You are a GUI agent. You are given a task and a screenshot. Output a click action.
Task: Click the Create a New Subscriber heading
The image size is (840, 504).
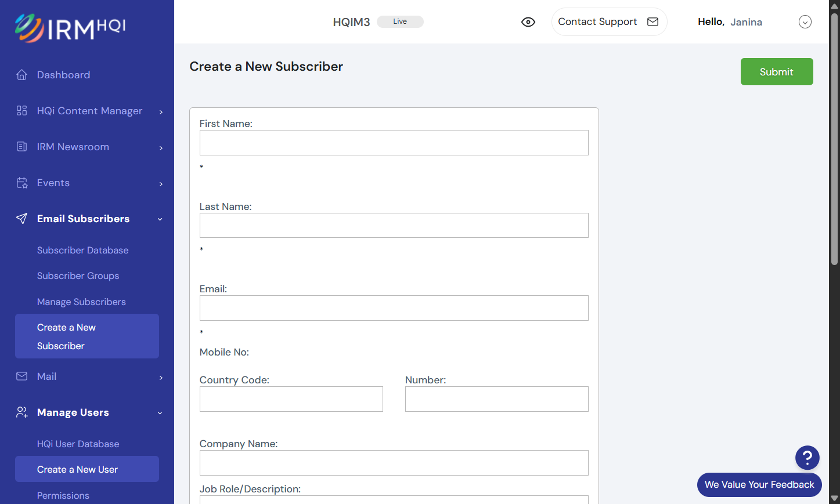(x=266, y=67)
